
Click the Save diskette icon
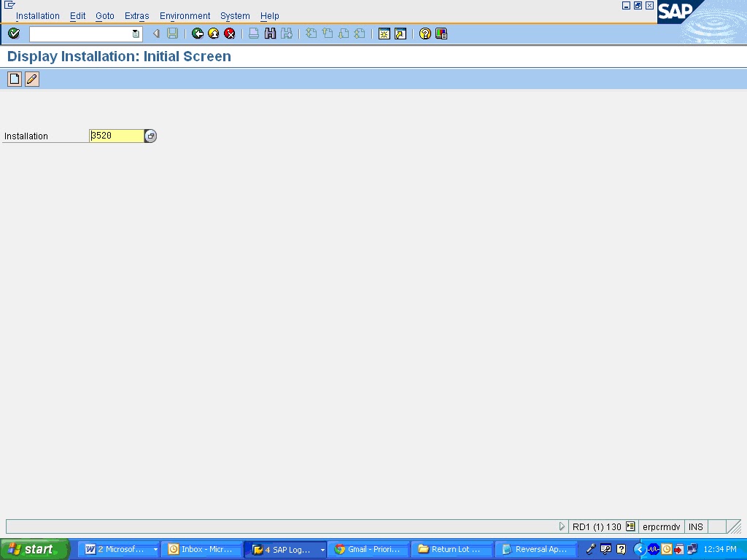coord(172,34)
